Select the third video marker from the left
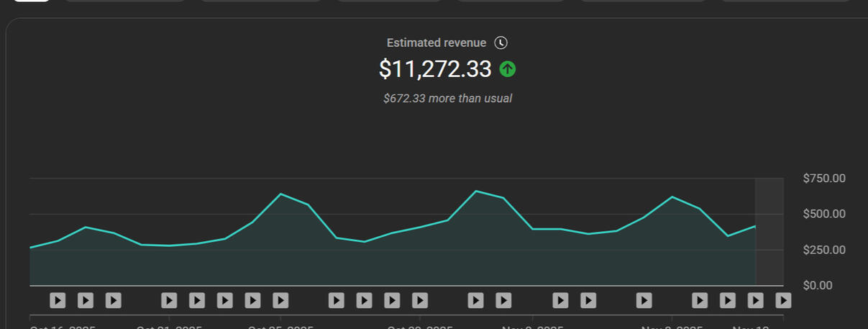Image resolution: width=868 pixels, height=329 pixels. pyautogui.click(x=113, y=300)
